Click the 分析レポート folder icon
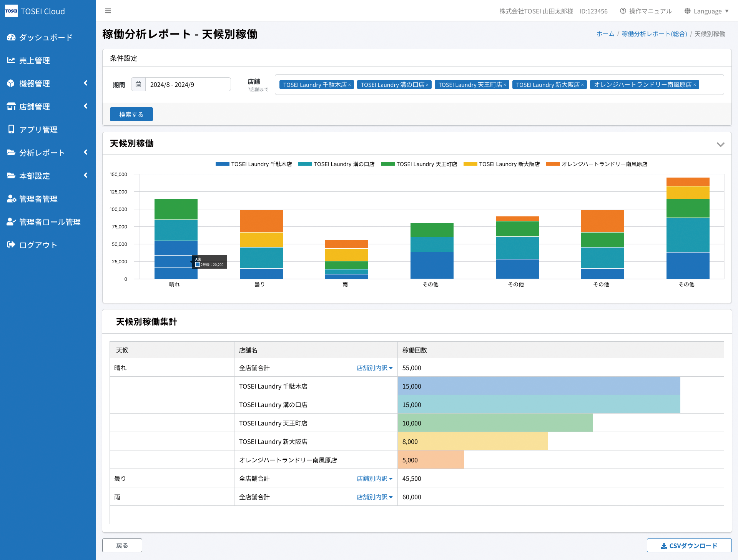The height and width of the screenshot is (560, 738). (x=11, y=153)
